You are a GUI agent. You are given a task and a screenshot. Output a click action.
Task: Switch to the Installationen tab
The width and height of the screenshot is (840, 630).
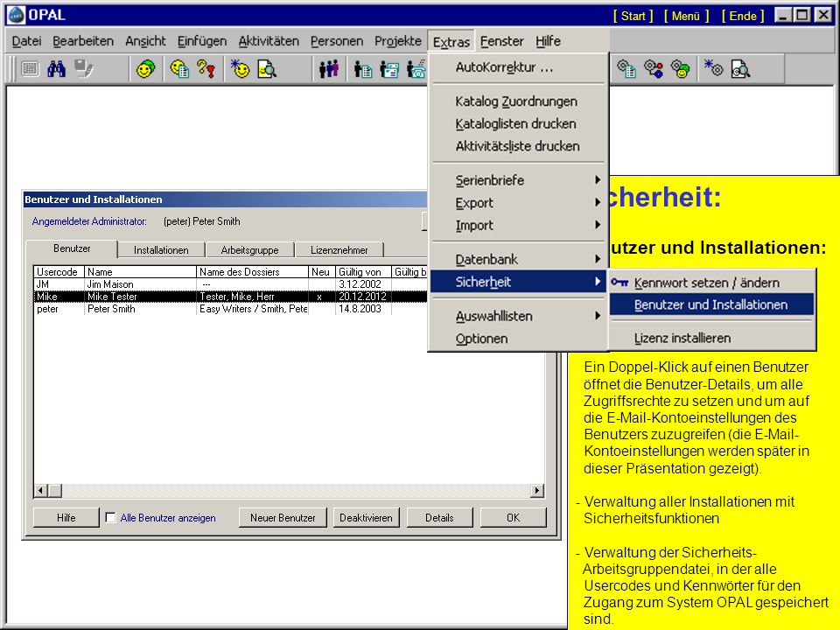[x=161, y=250]
